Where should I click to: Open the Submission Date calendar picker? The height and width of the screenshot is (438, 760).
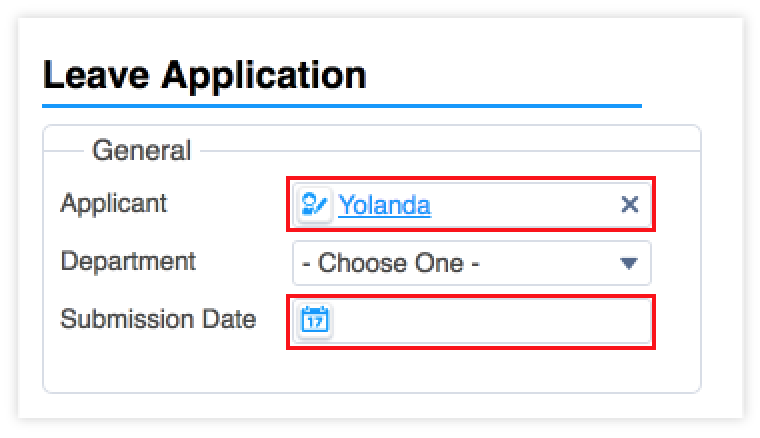coord(315,321)
